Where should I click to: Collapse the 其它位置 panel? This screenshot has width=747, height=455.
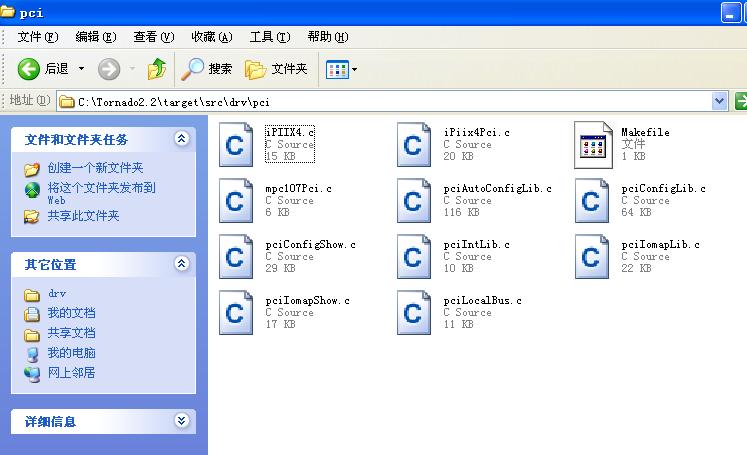click(182, 263)
